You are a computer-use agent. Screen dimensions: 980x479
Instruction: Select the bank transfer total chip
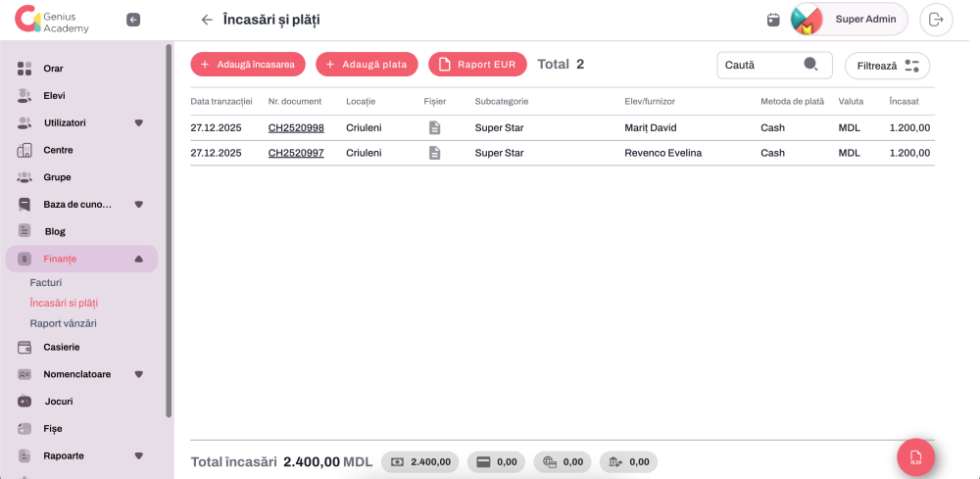coord(628,462)
